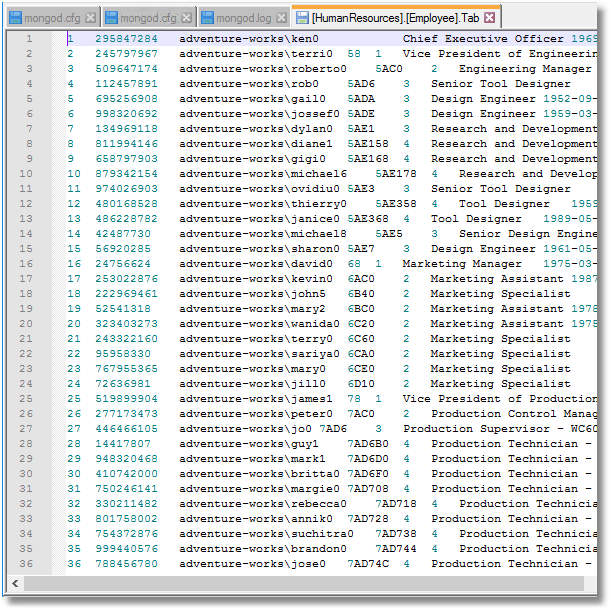Click the 5ADA node value
The image size is (611, 611).
[361, 99]
